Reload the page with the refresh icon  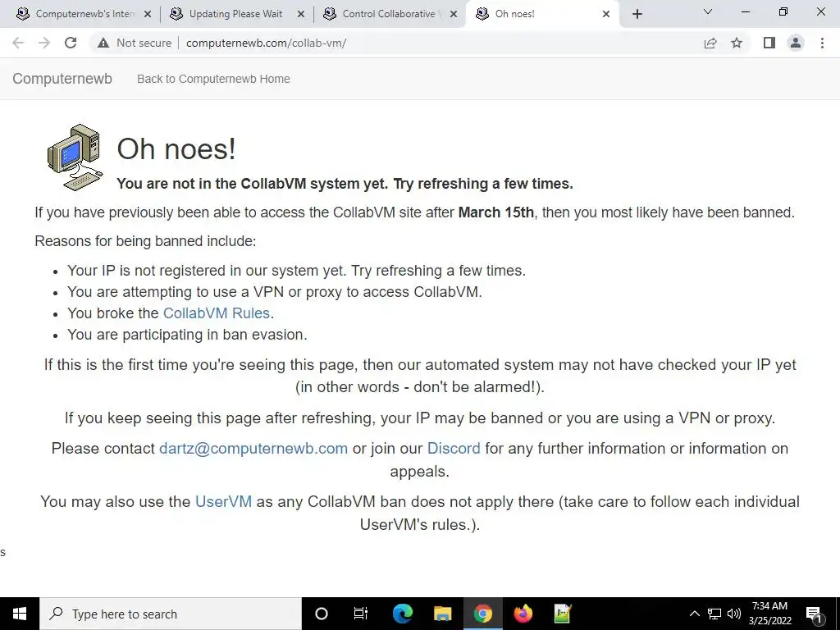tap(71, 43)
